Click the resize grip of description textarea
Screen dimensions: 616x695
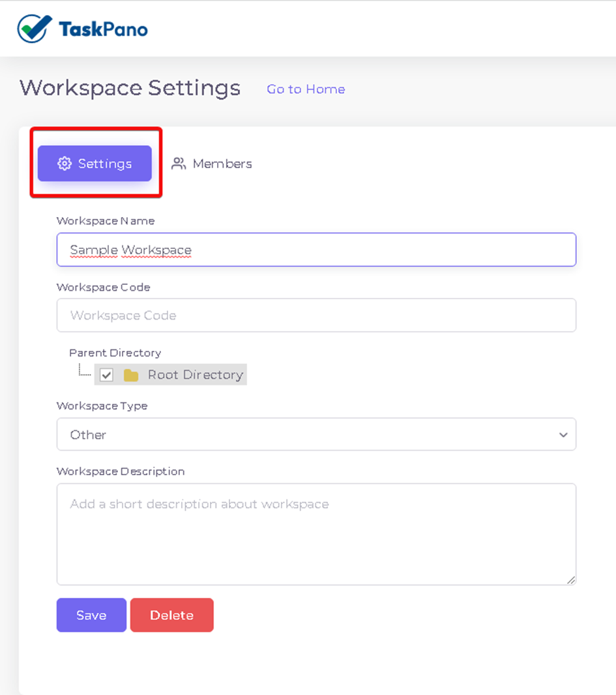(571, 580)
